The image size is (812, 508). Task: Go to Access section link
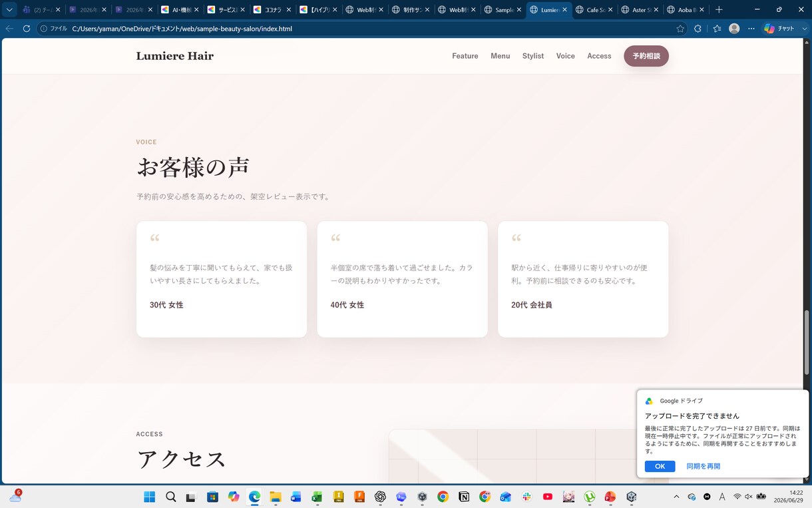(x=599, y=56)
